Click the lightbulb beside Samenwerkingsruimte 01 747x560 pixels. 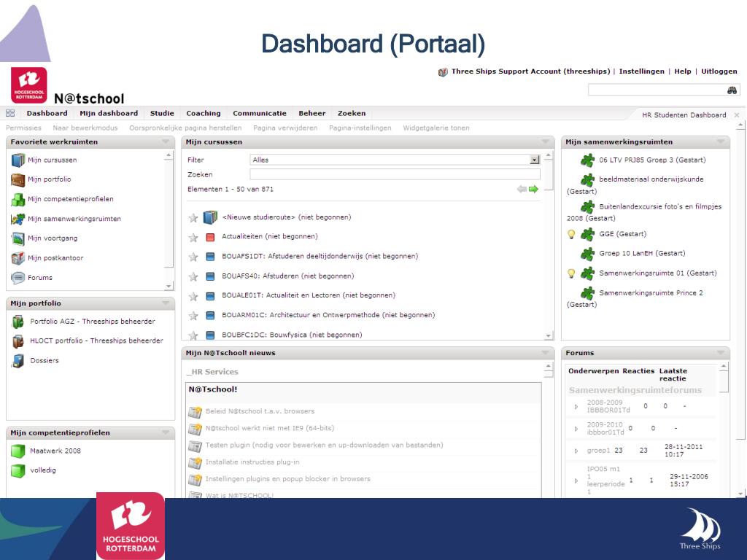click(571, 273)
